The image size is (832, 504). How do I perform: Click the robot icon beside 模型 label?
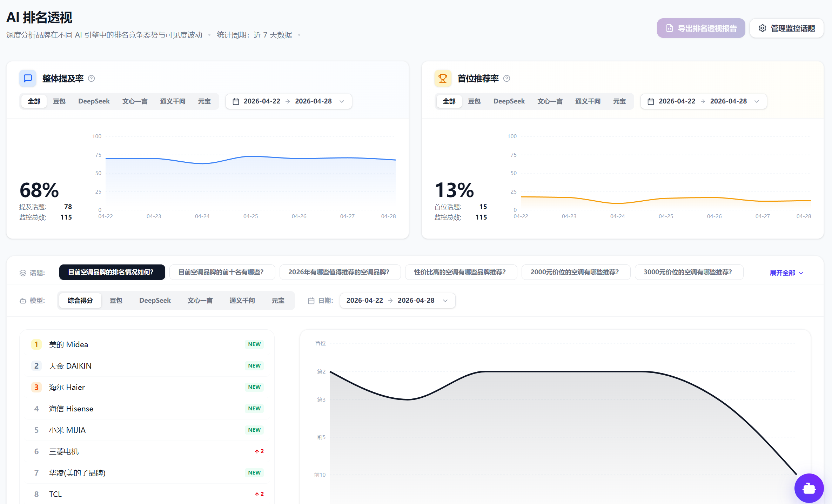pyautogui.click(x=23, y=301)
